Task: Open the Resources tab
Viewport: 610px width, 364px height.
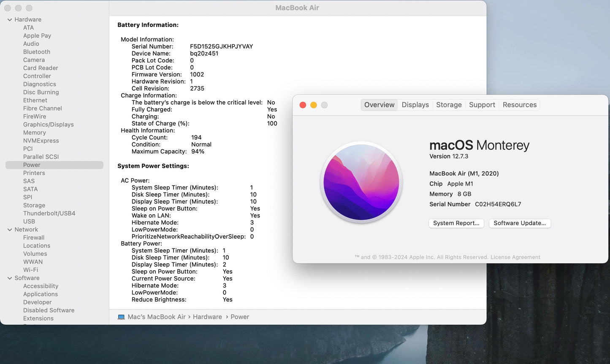Action: coord(520,105)
